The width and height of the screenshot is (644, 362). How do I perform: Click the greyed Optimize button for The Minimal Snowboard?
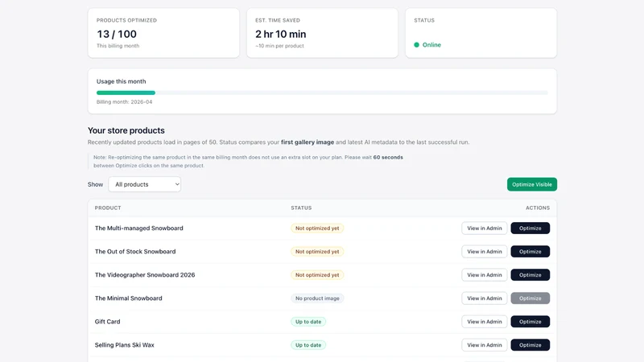[530, 298]
